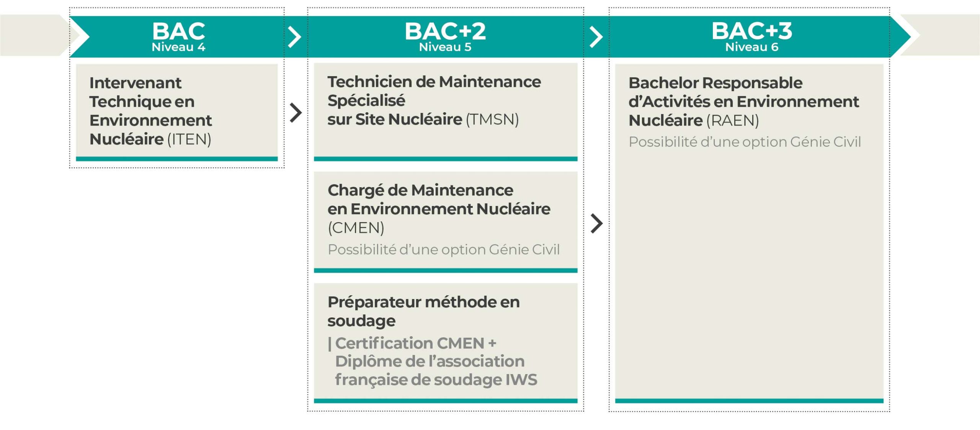Open the Intervenant Technique en Environnement Nucléaire card
This screenshot has height=430, width=980.
tap(177, 112)
